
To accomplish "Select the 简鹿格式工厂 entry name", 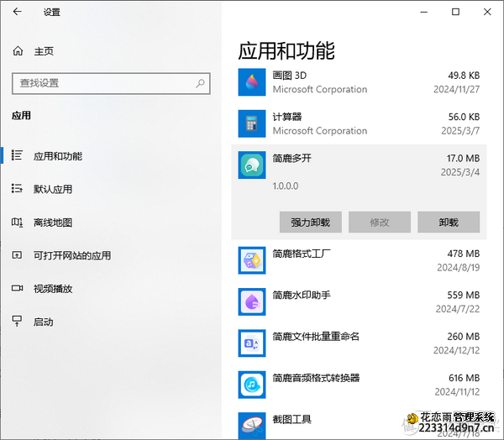I will pyautogui.click(x=302, y=254).
